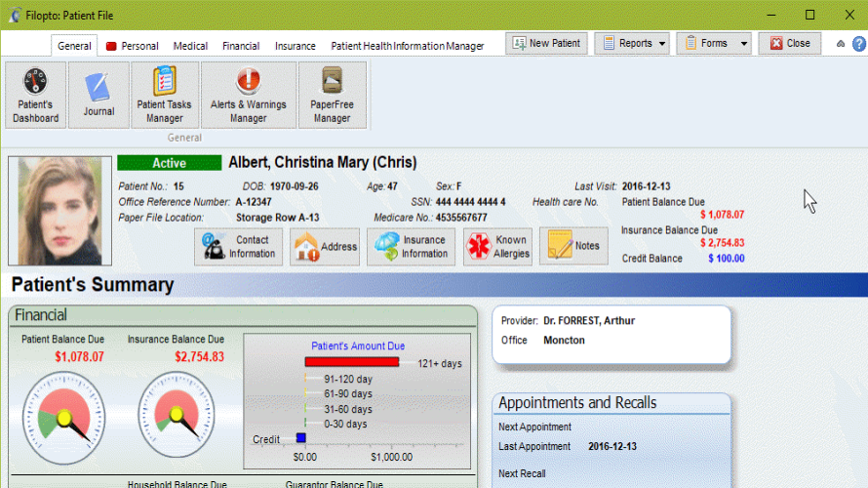Screen dimensions: 868x488
Task: Open Alerts & Warnings Manager
Action: (248, 96)
